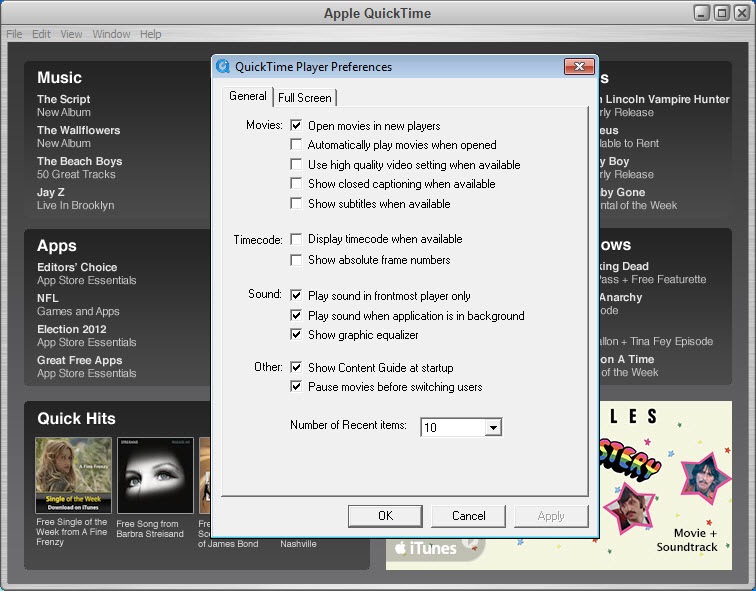Close the QuickTime Player Preferences dialog
Screen dimensions: 756x591
point(579,67)
